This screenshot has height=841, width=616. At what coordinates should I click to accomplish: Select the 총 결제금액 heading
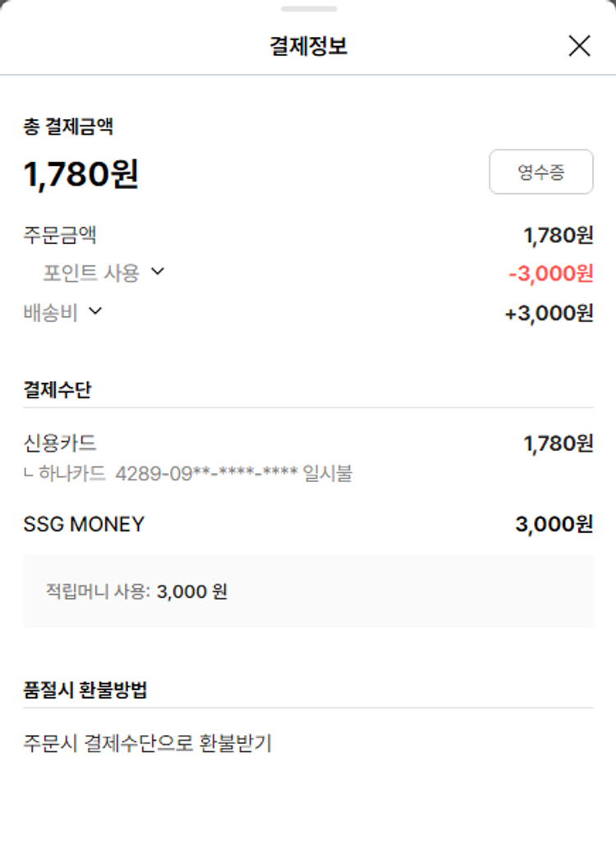(x=68, y=126)
